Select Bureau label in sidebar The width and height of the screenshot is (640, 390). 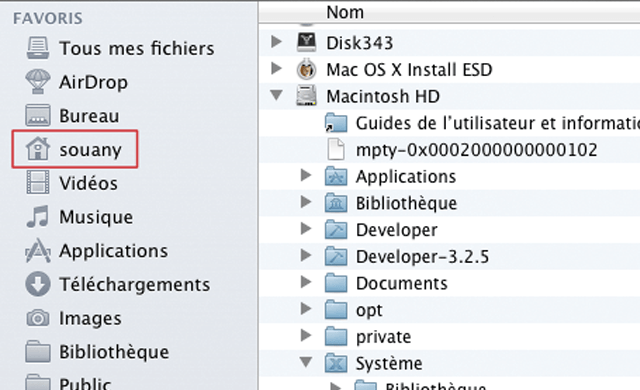pos(89,116)
